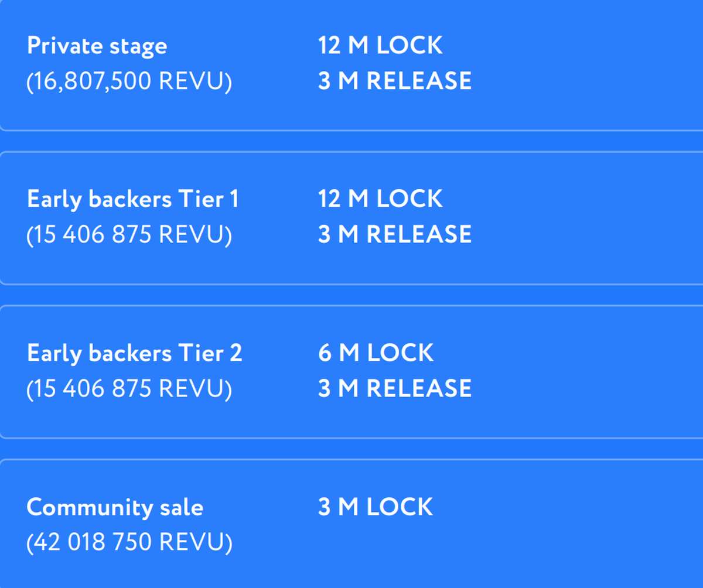Open the Early backers Tier 1 heading
Screen dimensions: 703x588
pos(133,200)
